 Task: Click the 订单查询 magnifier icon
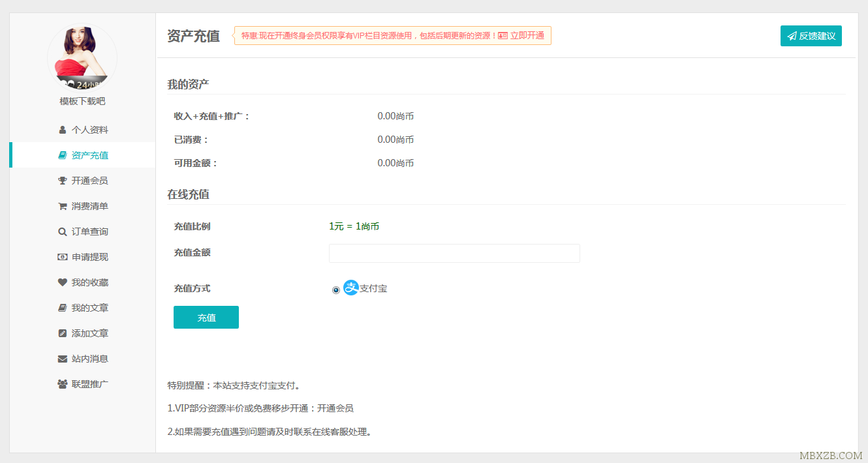61,231
